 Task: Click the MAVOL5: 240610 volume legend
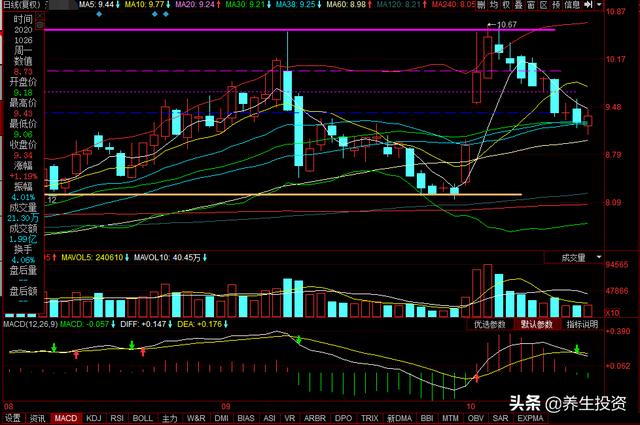tap(92, 258)
